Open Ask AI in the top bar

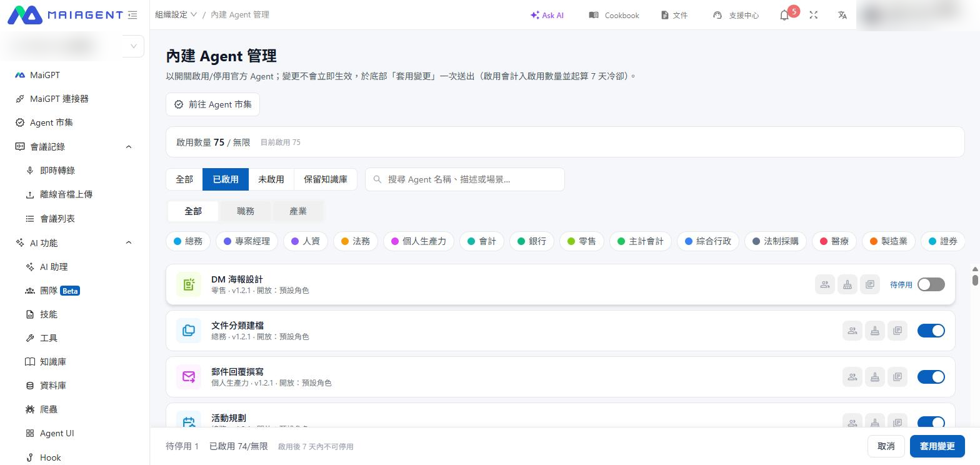click(547, 15)
